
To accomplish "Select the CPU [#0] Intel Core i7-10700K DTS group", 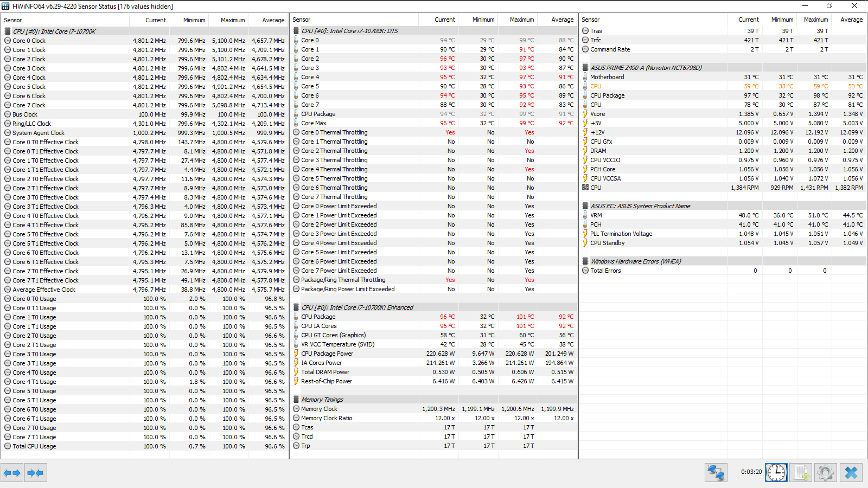I will point(434,31).
